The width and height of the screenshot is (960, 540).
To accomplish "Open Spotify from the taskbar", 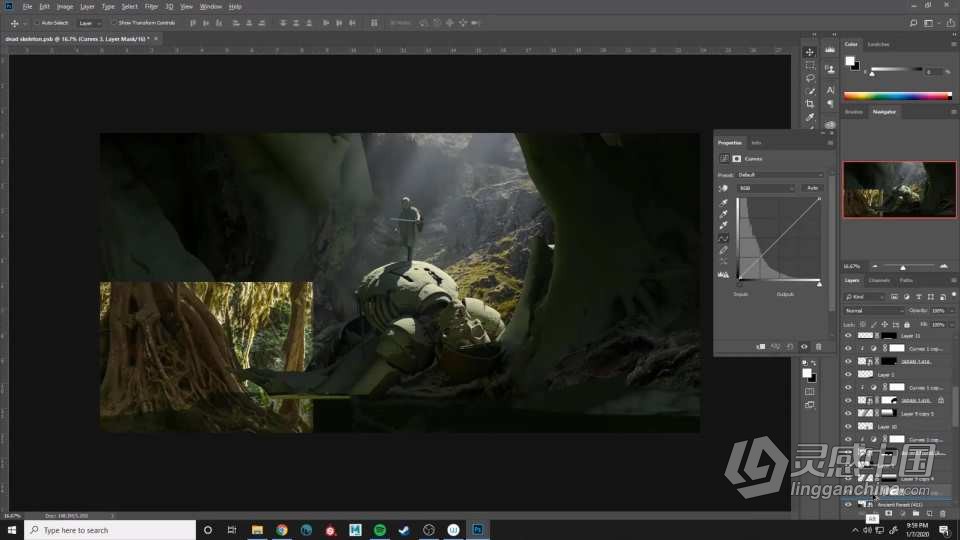I will click(x=380, y=530).
